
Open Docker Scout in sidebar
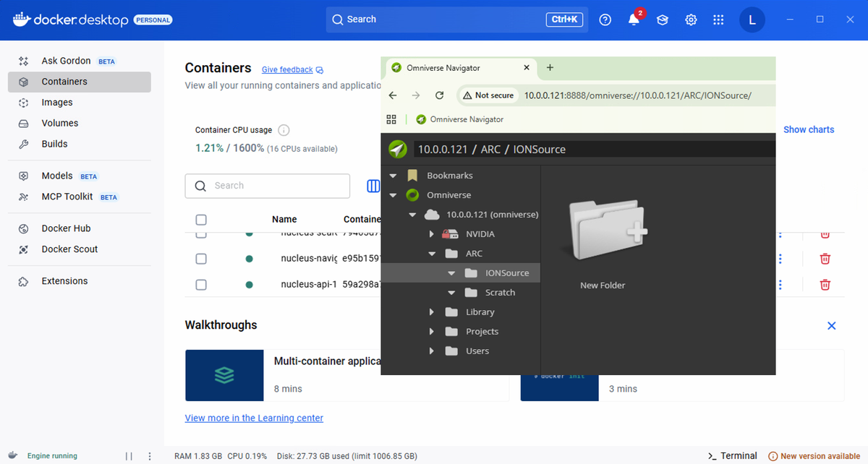pyautogui.click(x=80, y=249)
